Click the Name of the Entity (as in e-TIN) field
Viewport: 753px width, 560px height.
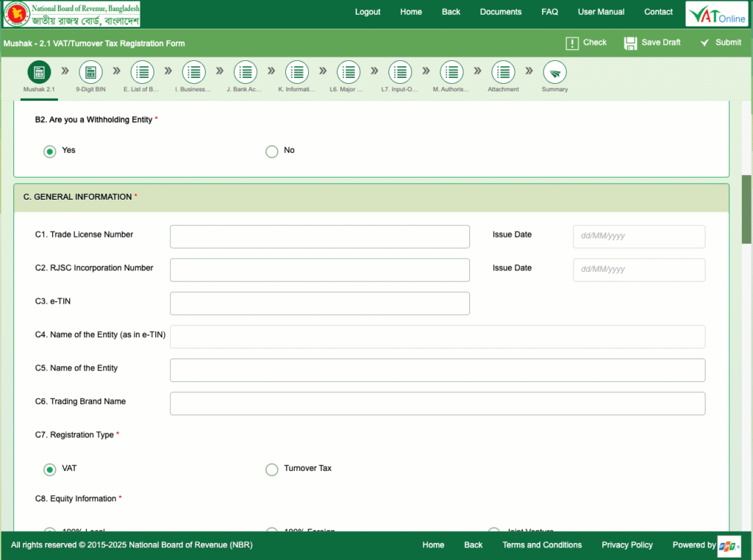[x=438, y=337]
